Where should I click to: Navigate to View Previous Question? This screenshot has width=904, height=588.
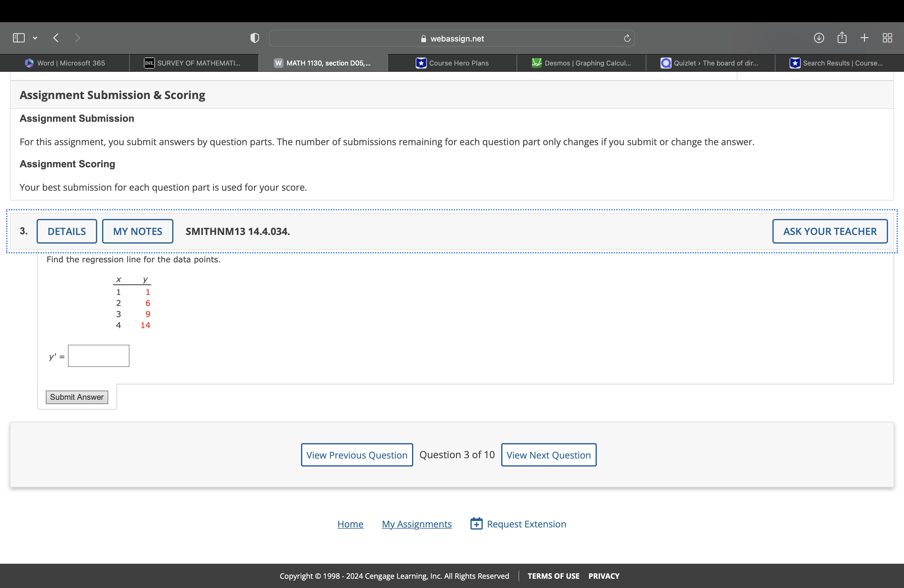pos(356,455)
